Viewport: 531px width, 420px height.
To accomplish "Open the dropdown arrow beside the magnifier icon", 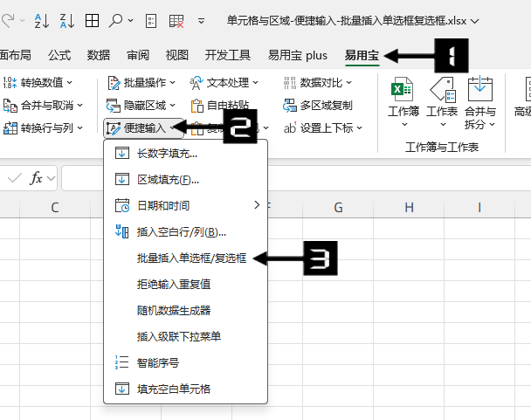I will click(131, 21).
